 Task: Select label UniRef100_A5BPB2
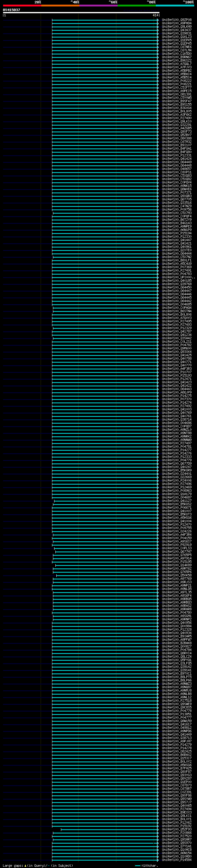pyautogui.click(x=176, y=71)
